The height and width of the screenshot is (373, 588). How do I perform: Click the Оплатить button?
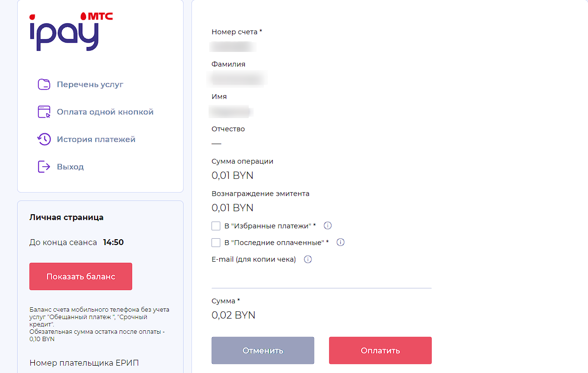pos(380,350)
